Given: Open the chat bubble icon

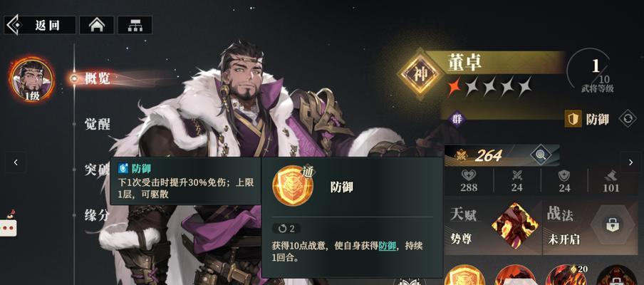Looking at the screenshot, I should point(9,228).
